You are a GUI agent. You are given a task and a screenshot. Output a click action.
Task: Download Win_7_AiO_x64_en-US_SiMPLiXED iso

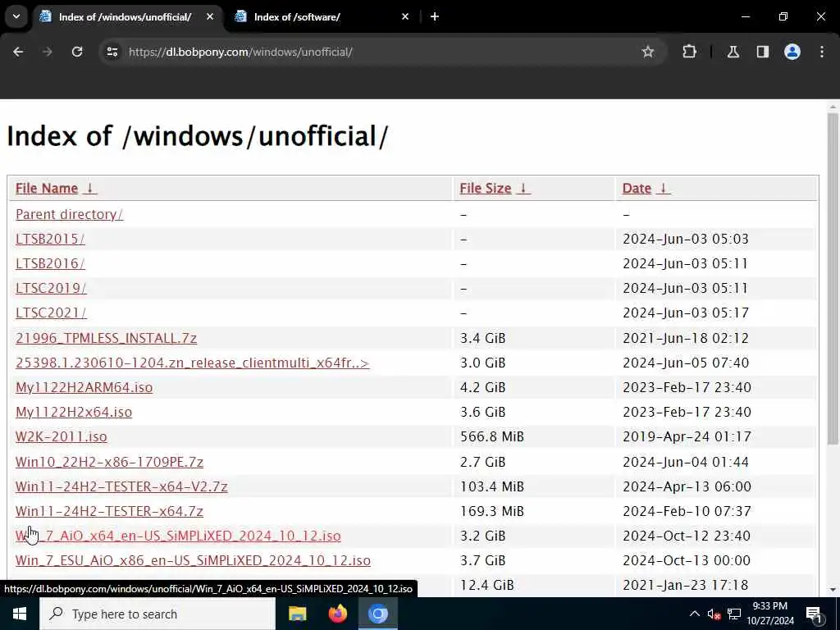tap(178, 536)
